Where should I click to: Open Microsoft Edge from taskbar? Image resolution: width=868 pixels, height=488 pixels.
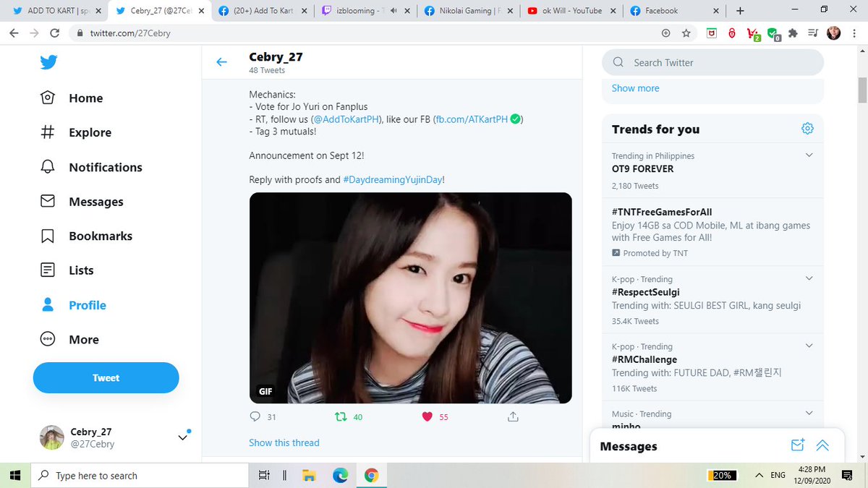point(340,475)
